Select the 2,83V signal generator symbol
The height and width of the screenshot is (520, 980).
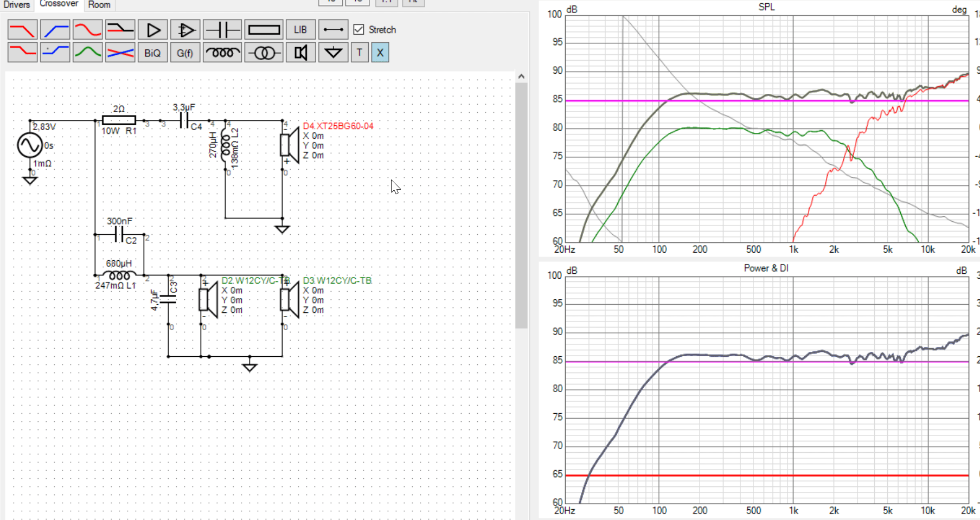(30, 145)
